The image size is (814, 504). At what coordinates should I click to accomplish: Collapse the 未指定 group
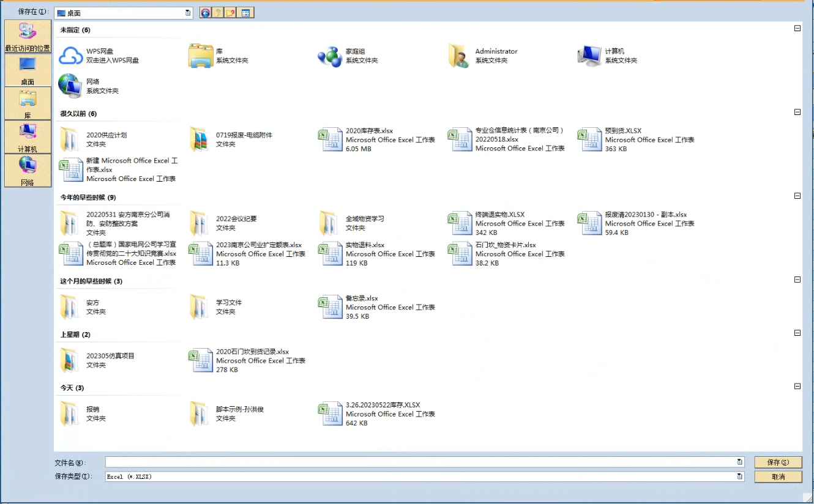(797, 29)
